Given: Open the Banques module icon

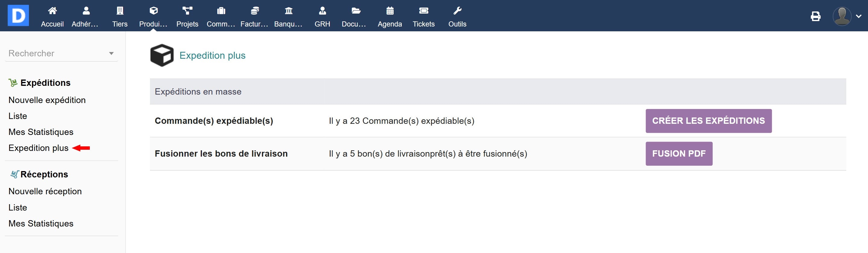Looking at the screenshot, I should tap(288, 11).
